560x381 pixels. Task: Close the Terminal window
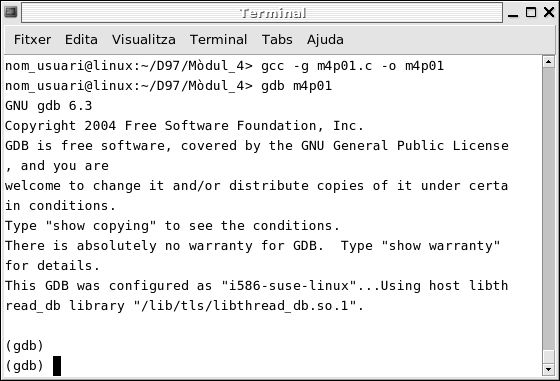point(549,12)
